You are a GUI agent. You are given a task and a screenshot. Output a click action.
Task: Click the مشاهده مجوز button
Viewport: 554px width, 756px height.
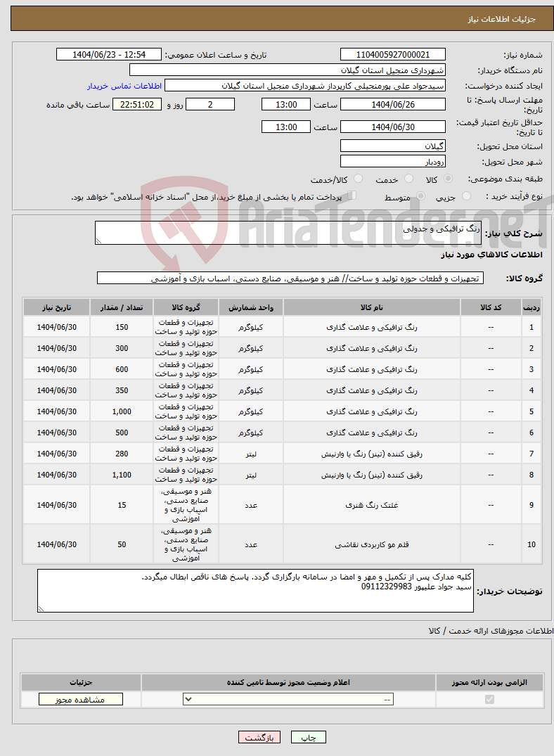pyautogui.click(x=81, y=699)
